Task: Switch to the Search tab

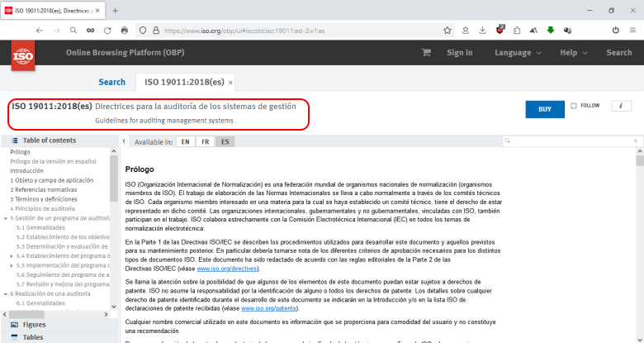Action: coord(111,82)
